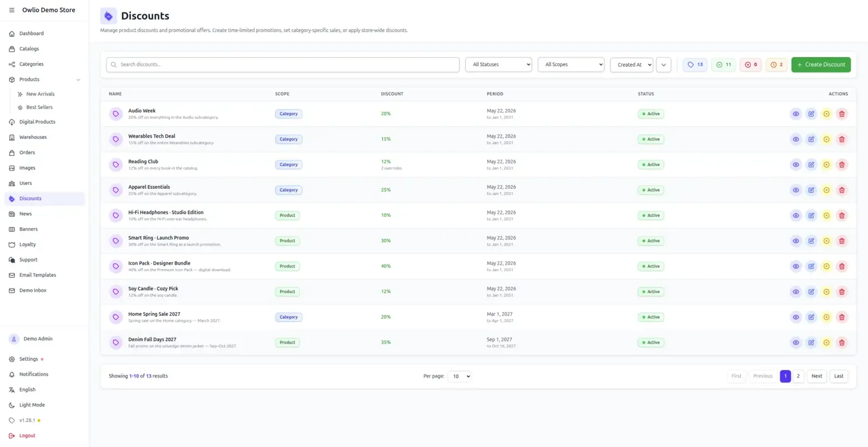Screen dimensions: 868x447
Task: Delete the Smart Ring Launch Promo
Action: (842, 241)
